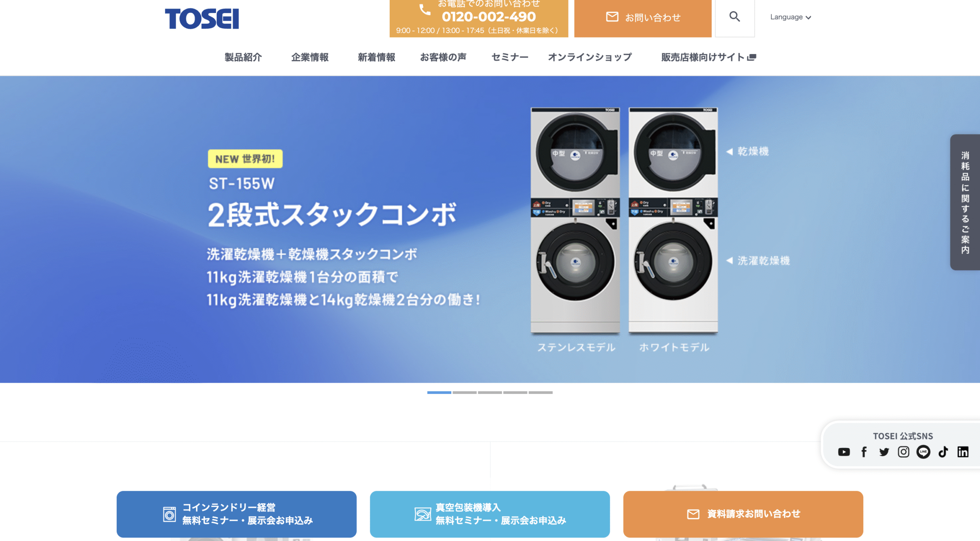Open TOSEI TikTok icon
Viewport: 980px width, 541px height.
click(x=943, y=452)
